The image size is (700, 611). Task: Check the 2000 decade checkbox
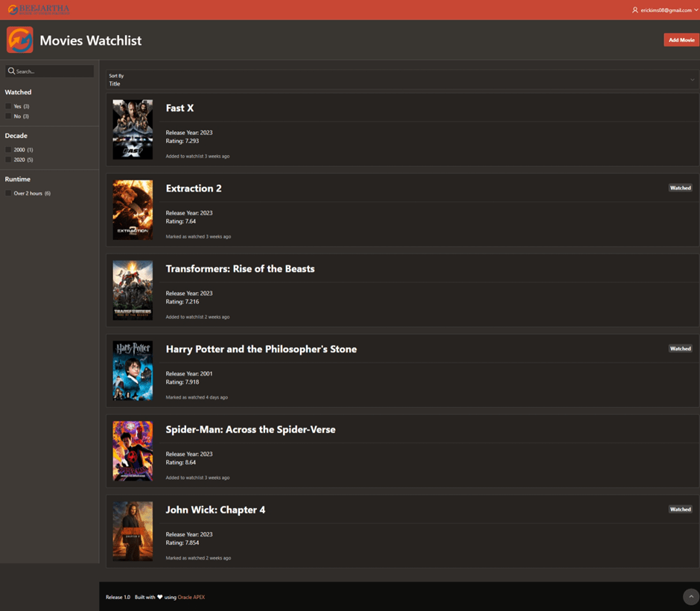8,150
